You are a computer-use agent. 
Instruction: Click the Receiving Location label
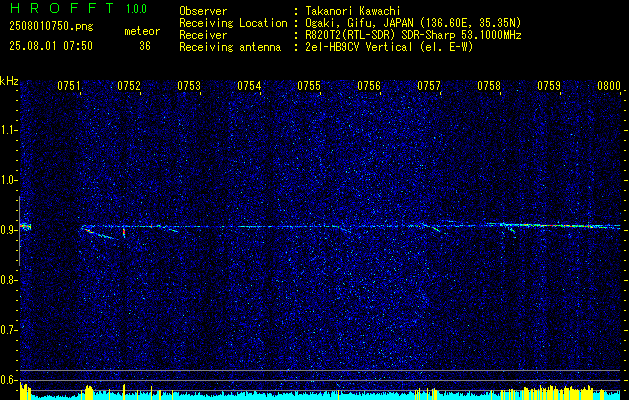(233, 23)
